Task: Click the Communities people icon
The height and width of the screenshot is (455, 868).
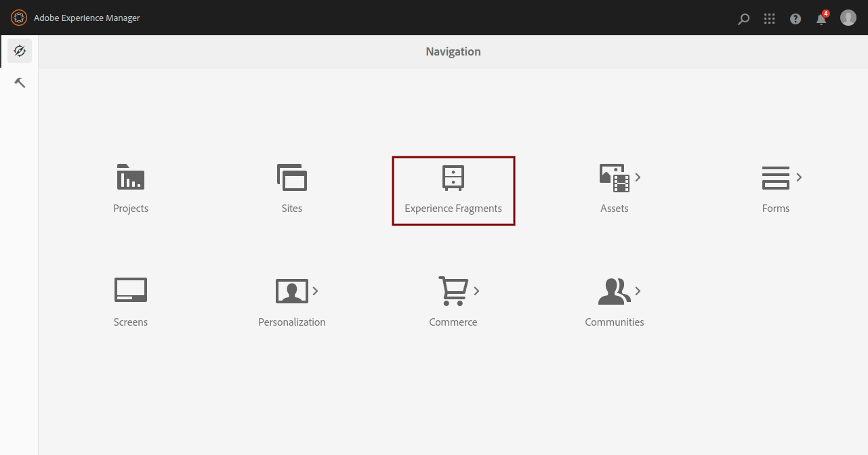Action: (614, 291)
